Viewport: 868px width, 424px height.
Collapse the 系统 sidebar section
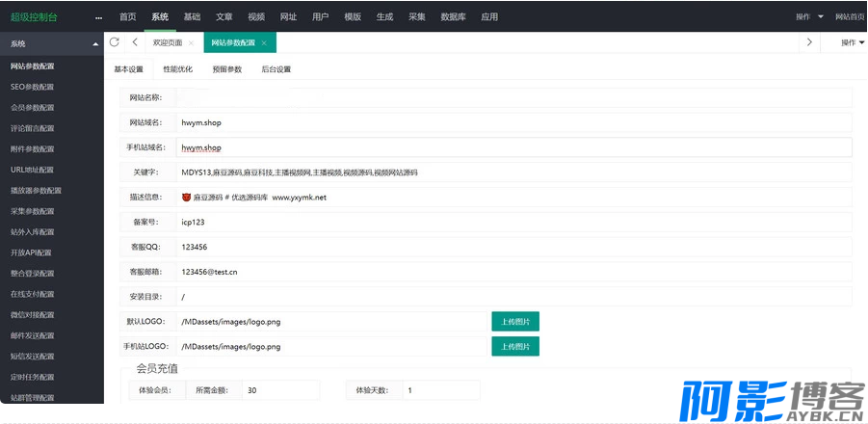pyautogui.click(x=94, y=44)
